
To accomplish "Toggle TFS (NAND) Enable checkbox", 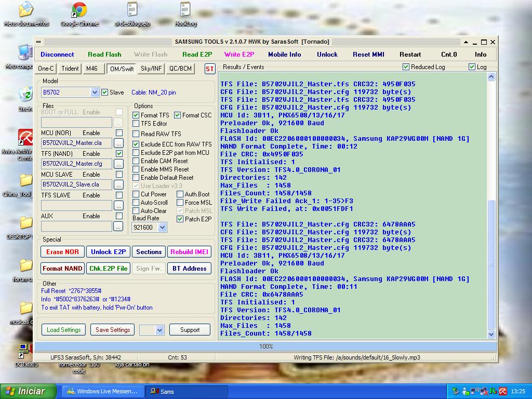I will pyautogui.click(x=119, y=153).
